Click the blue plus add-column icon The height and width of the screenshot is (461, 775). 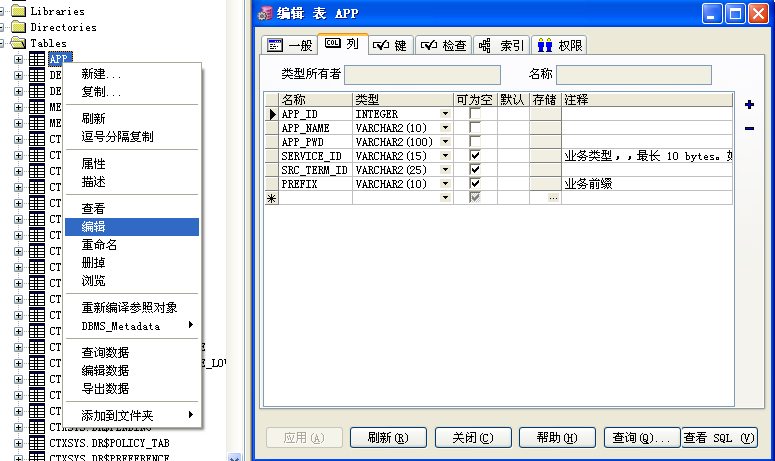[x=749, y=104]
